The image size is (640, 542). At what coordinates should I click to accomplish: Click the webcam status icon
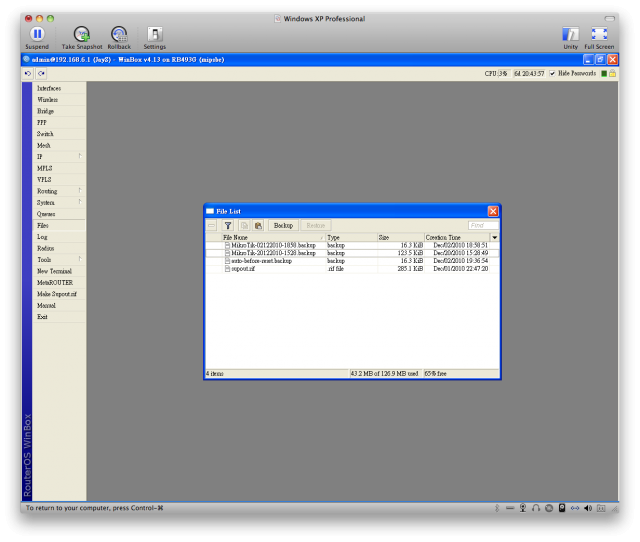[x=523, y=508]
